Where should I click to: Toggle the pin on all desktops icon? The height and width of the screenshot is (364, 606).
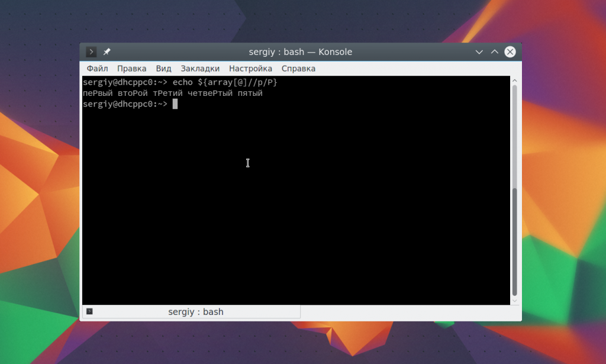coord(107,52)
